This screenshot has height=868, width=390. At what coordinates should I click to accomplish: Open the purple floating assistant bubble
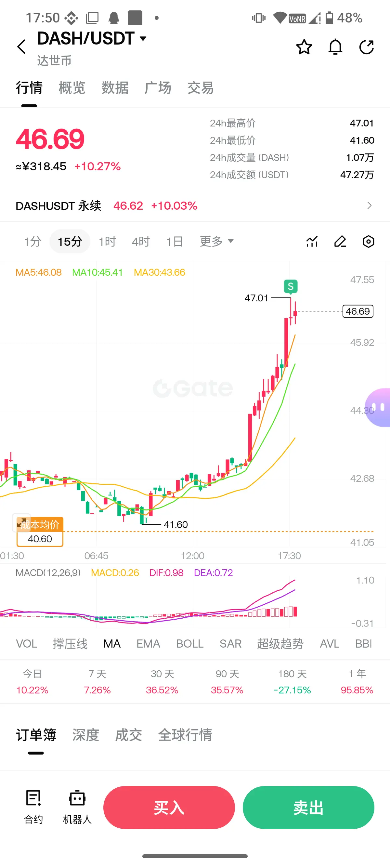click(378, 407)
